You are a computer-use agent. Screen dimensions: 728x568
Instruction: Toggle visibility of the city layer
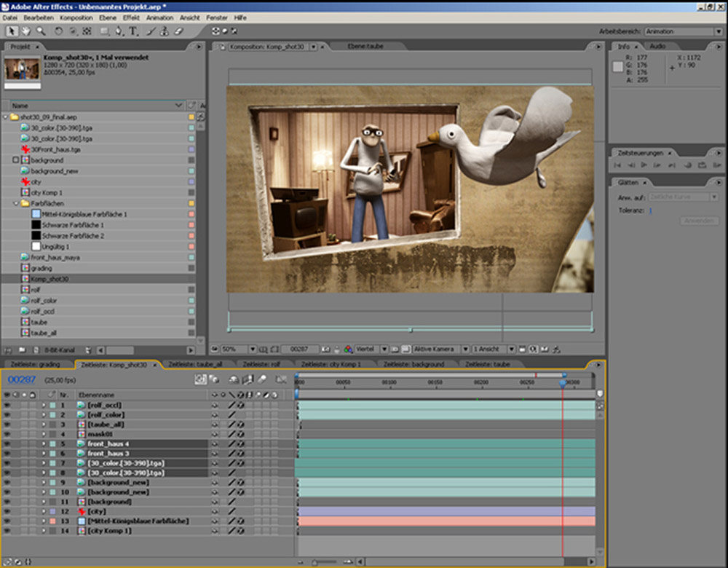click(x=7, y=511)
